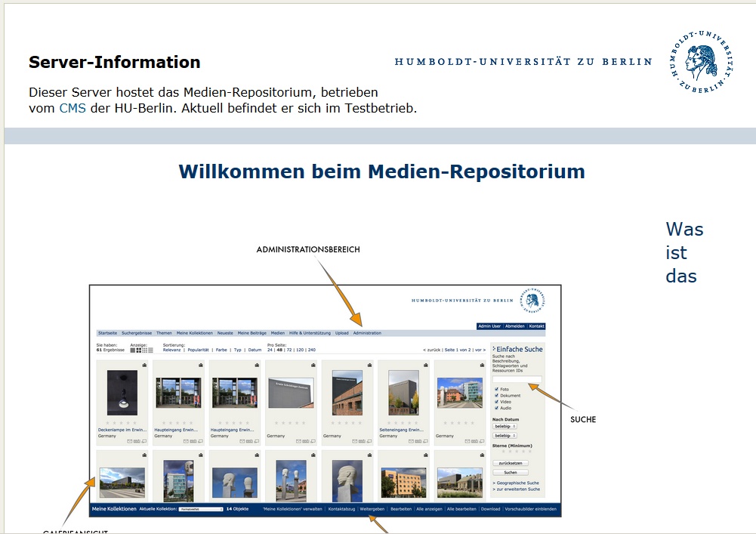Open the Startseite menu item
The image size is (756, 534).
point(107,333)
